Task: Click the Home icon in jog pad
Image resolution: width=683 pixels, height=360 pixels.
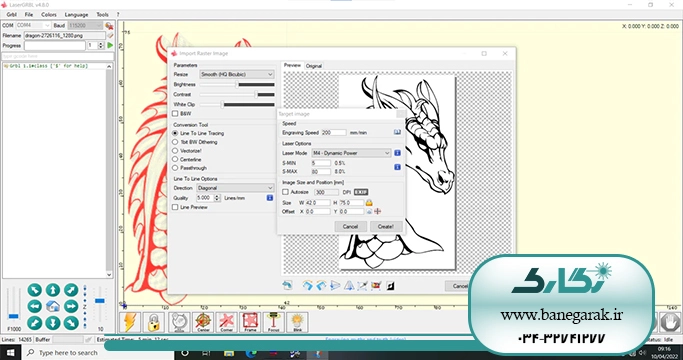Action: [53, 306]
